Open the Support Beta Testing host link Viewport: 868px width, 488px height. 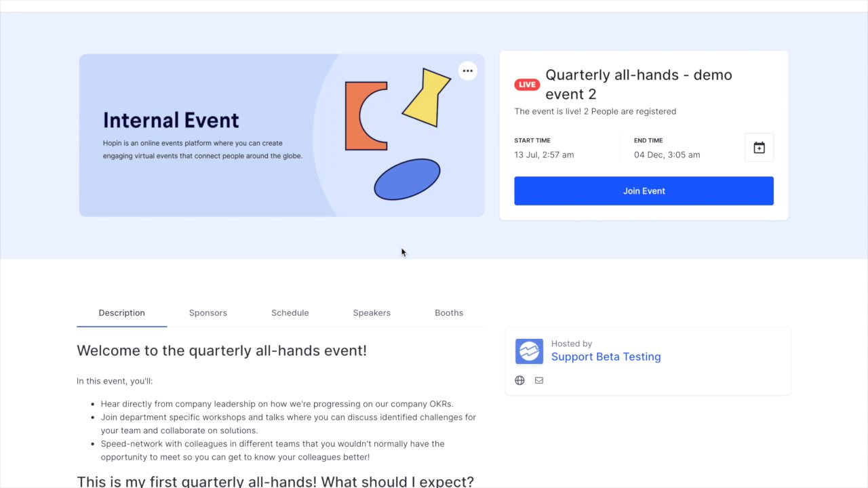coord(606,357)
